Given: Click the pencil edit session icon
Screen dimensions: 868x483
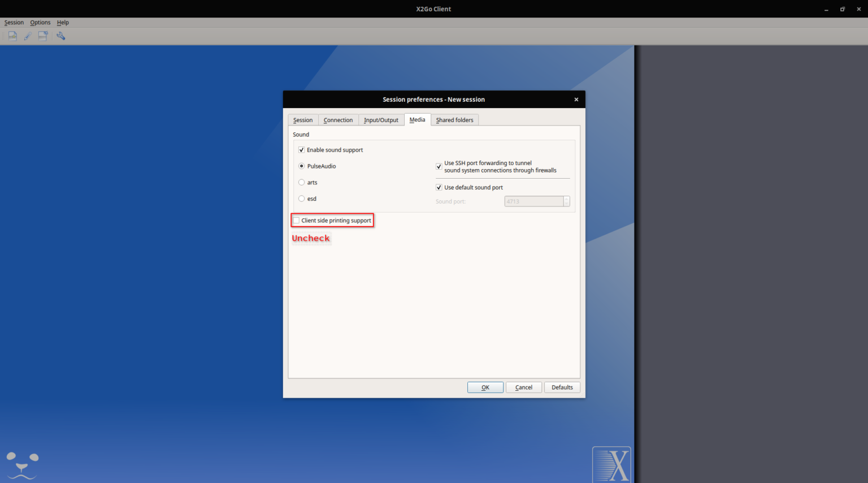Looking at the screenshot, I should [27, 36].
